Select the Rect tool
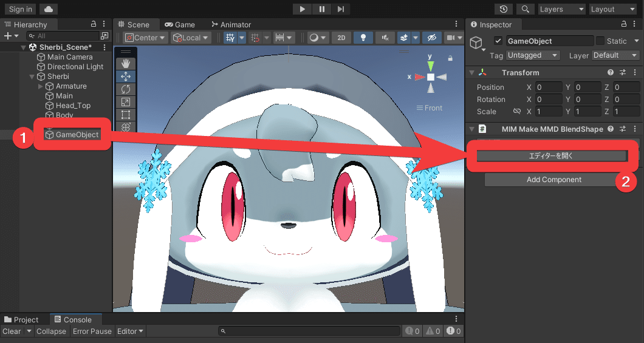The height and width of the screenshot is (343, 644). [126, 115]
